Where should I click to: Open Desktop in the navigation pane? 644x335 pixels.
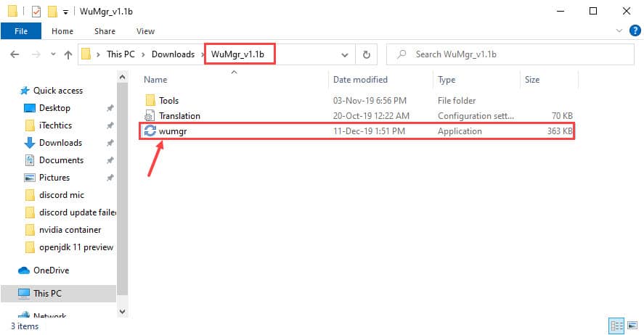(x=54, y=108)
